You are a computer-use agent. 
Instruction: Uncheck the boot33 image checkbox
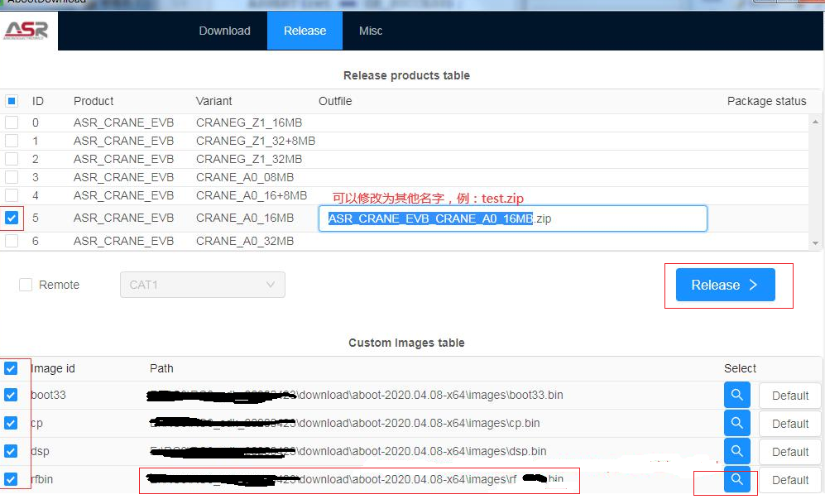(x=11, y=395)
